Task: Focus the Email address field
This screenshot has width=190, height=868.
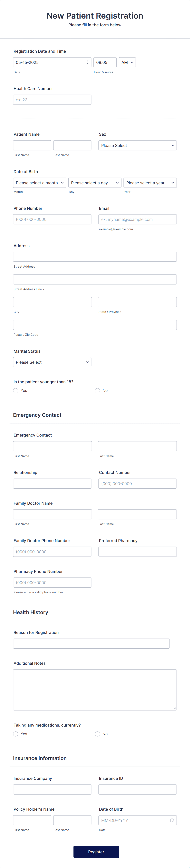Action: (x=137, y=219)
